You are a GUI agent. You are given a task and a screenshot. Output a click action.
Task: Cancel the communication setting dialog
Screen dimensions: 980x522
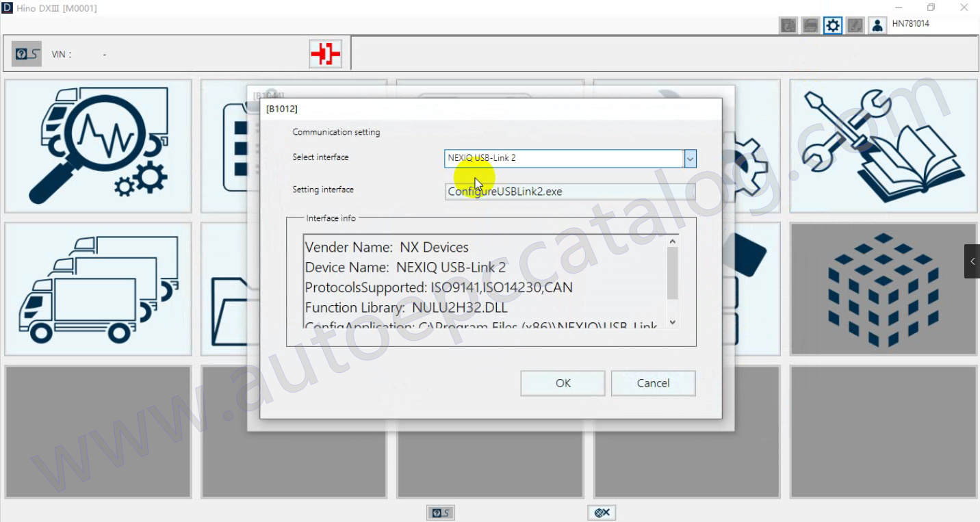tap(653, 383)
